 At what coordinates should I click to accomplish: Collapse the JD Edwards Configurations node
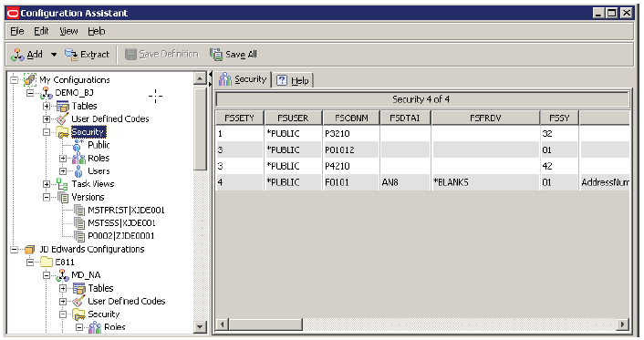click(15, 249)
